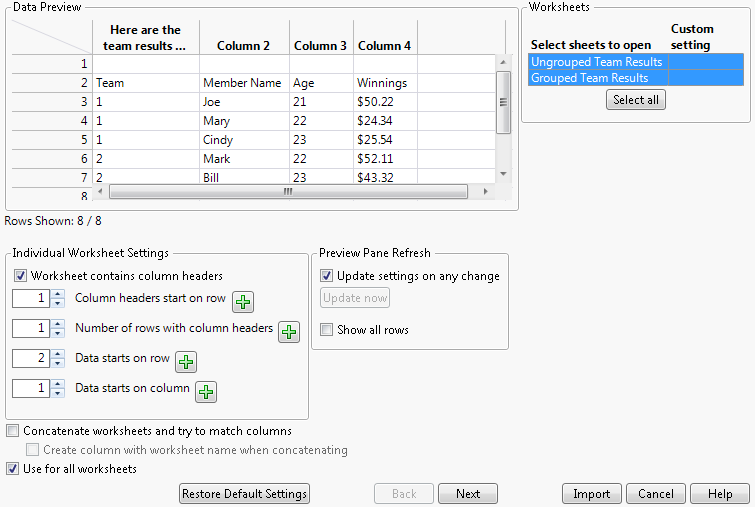Click the Next button
The width and height of the screenshot is (755, 507).
(467, 494)
